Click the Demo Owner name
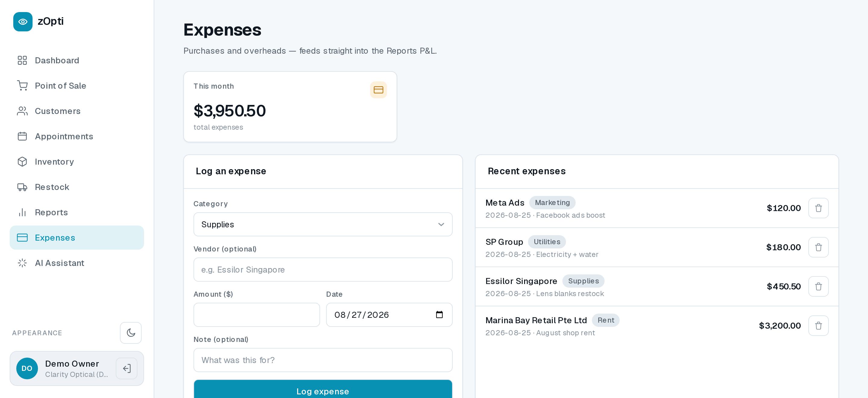The width and height of the screenshot is (868, 398). click(72, 363)
